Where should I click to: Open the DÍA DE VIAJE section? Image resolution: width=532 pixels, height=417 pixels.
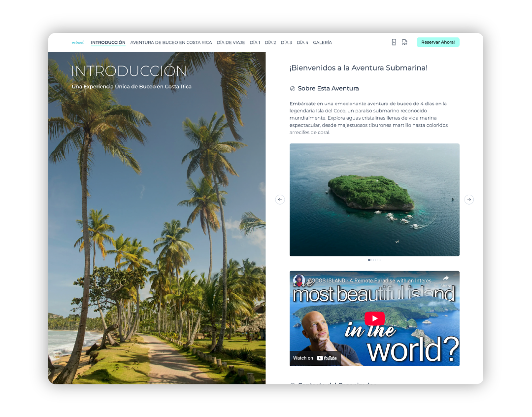click(x=231, y=42)
